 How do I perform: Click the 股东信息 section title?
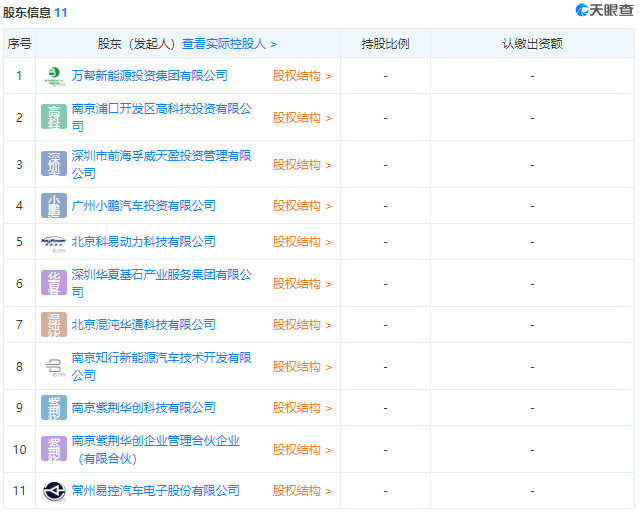27,13
